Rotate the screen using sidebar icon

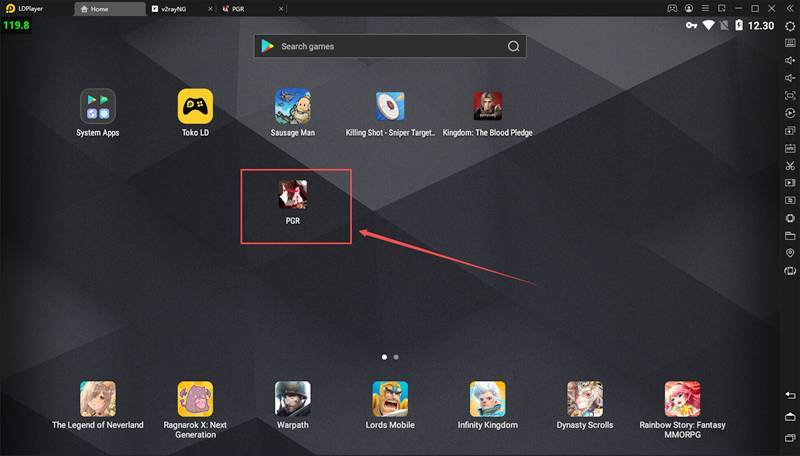[x=790, y=271]
